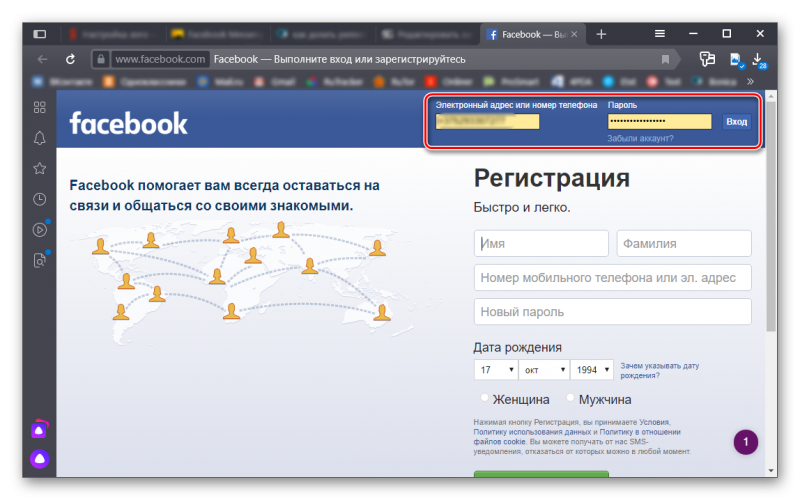
Task: Click the green registration button
Action: coord(541,474)
